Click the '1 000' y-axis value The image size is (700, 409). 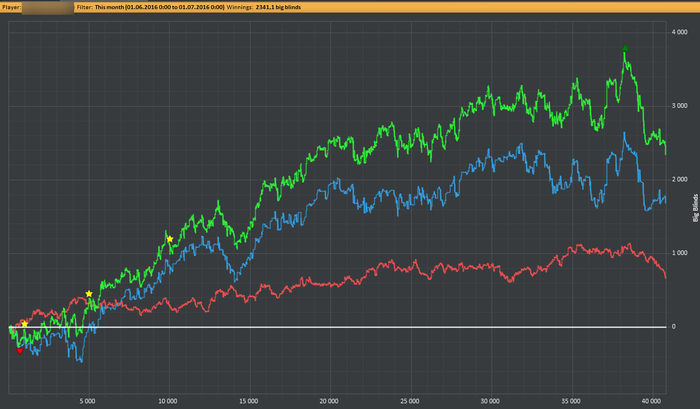679,253
